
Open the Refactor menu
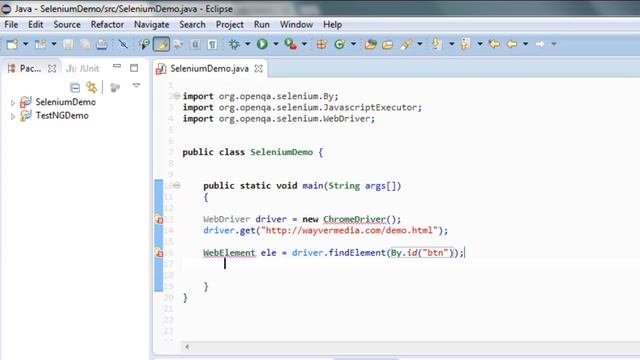(x=107, y=24)
